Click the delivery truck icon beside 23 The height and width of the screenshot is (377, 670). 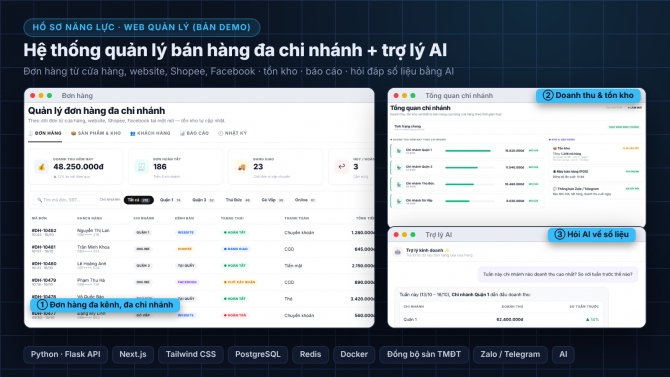point(241,167)
